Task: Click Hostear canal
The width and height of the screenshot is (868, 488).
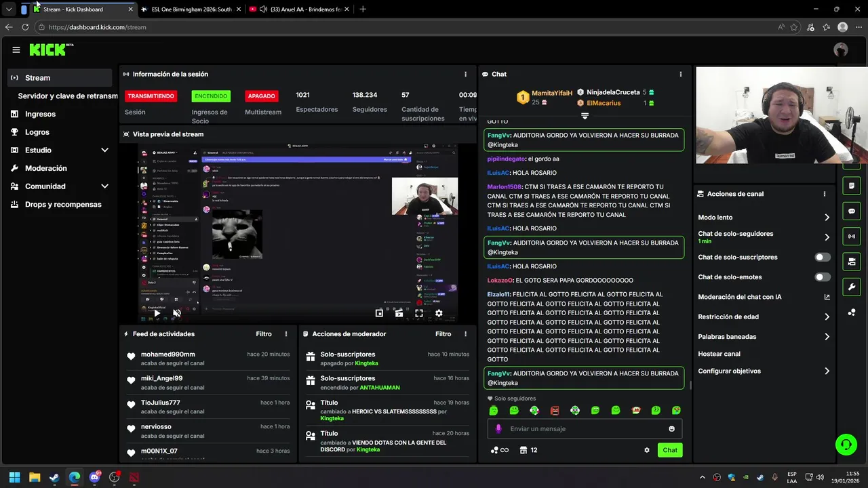Action: [719, 354]
